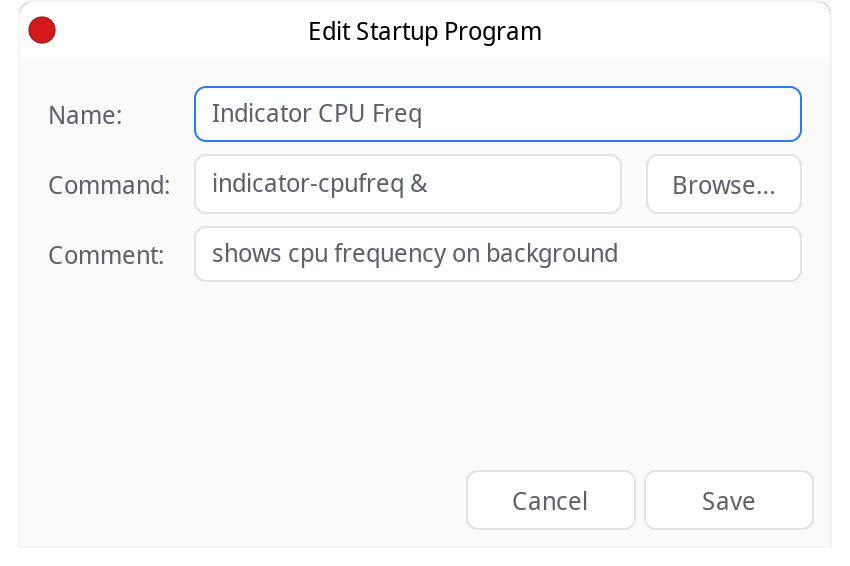Select the Comment field about cpu frequency
850x566 pixels.
point(498,254)
